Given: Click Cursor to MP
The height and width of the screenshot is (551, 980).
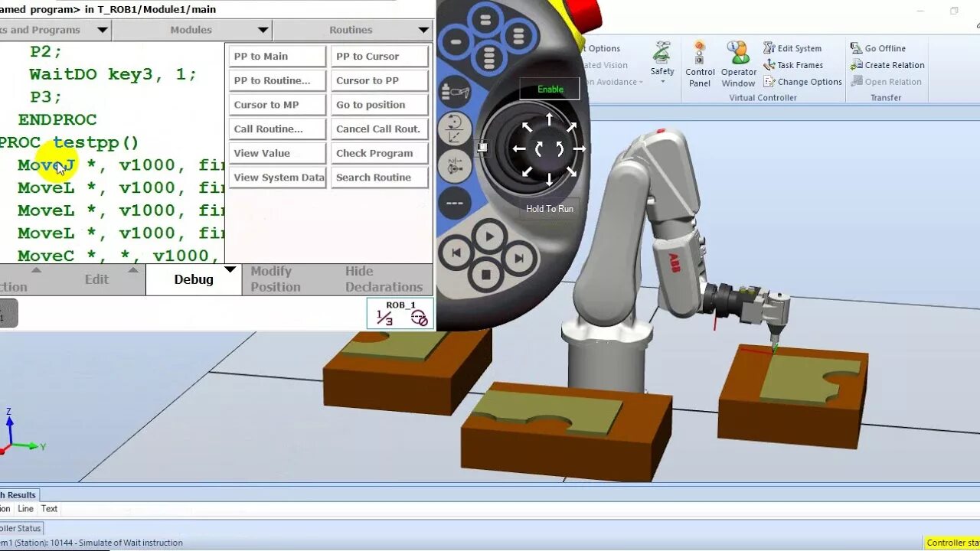Looking at the screenshot, I should [277, 105].
